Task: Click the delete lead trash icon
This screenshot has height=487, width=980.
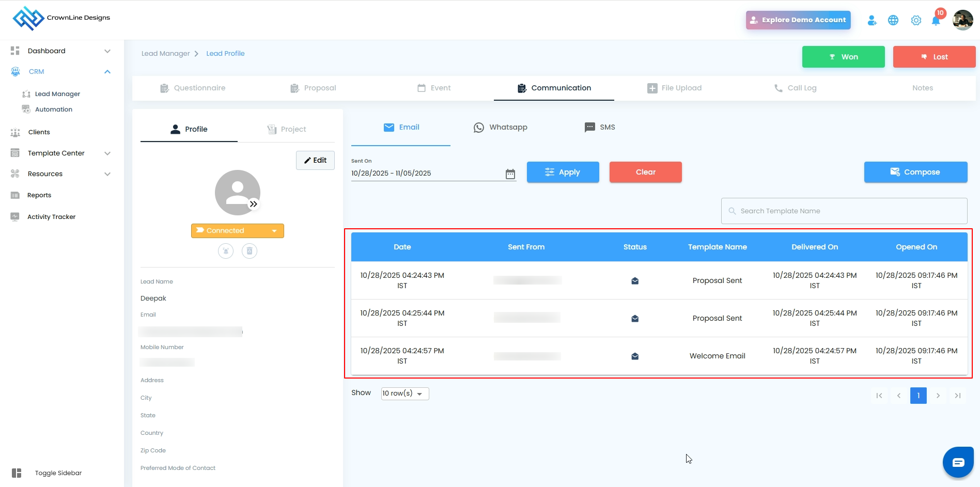Action: coord(250,251)
